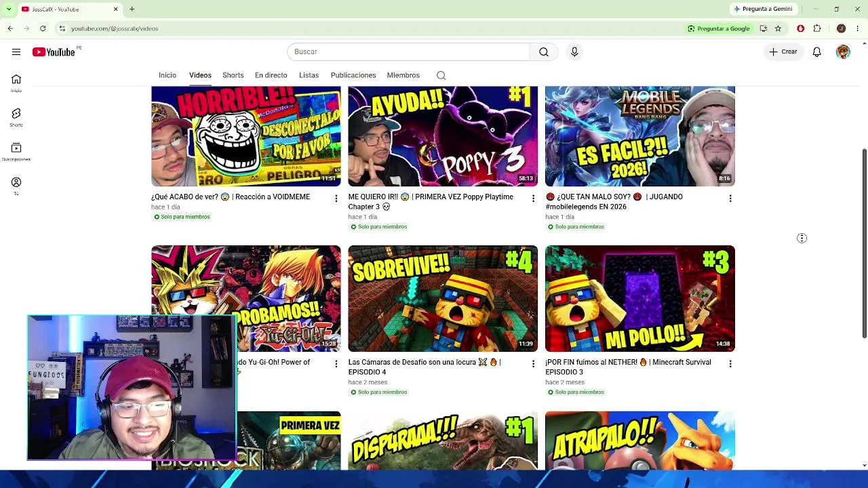Screen dimensions: 868x488
Task: Open Suscripciones in the left sidebar
Action: coord(16,152)
